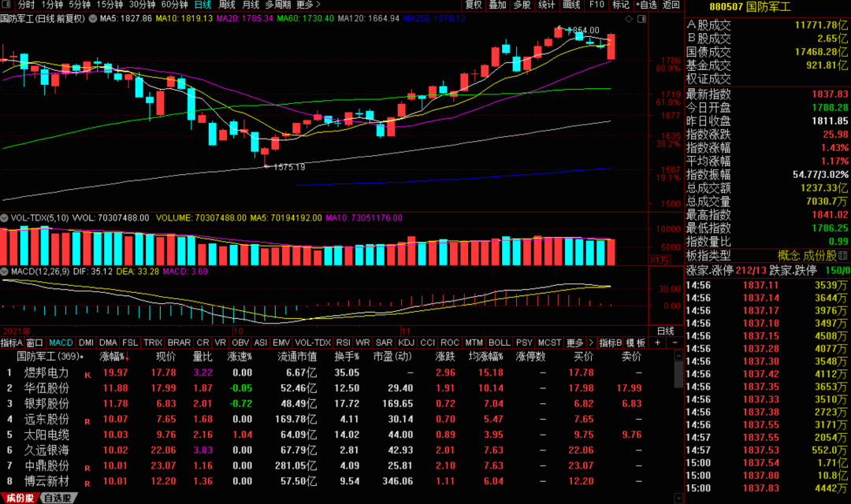
Task: Select the KDJ indicator tab
Action: pyautogui.click(x=406, y=343)
